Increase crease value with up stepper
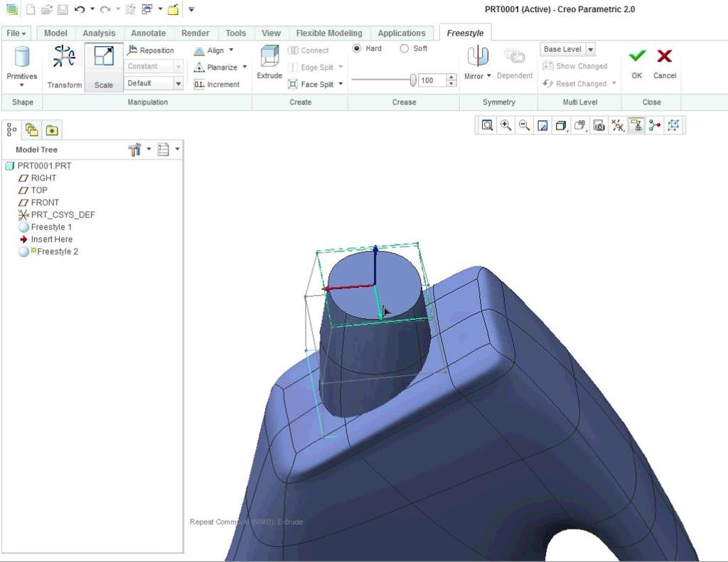Screen dimensions: 728x562 tap(451, 77)
